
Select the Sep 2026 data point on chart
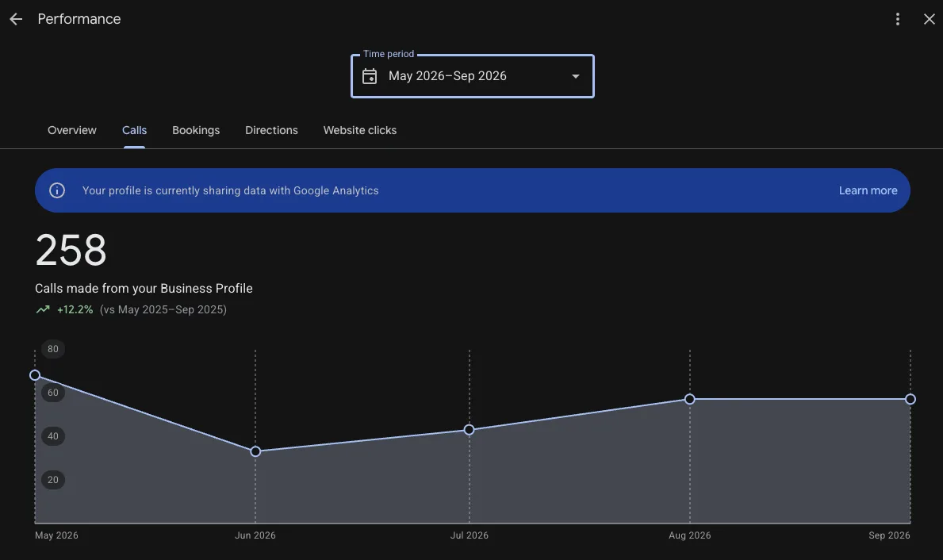pos(910,399)
